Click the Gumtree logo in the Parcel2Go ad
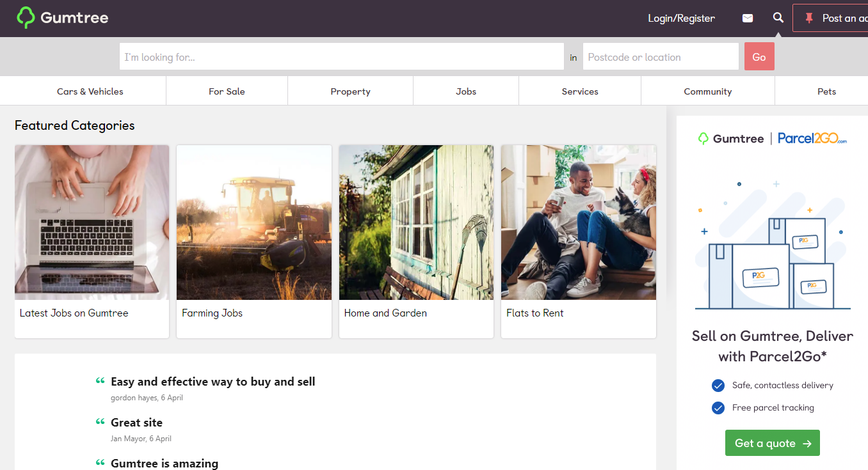This screenshot has height=470, width=868. click(x=730, y=138)
